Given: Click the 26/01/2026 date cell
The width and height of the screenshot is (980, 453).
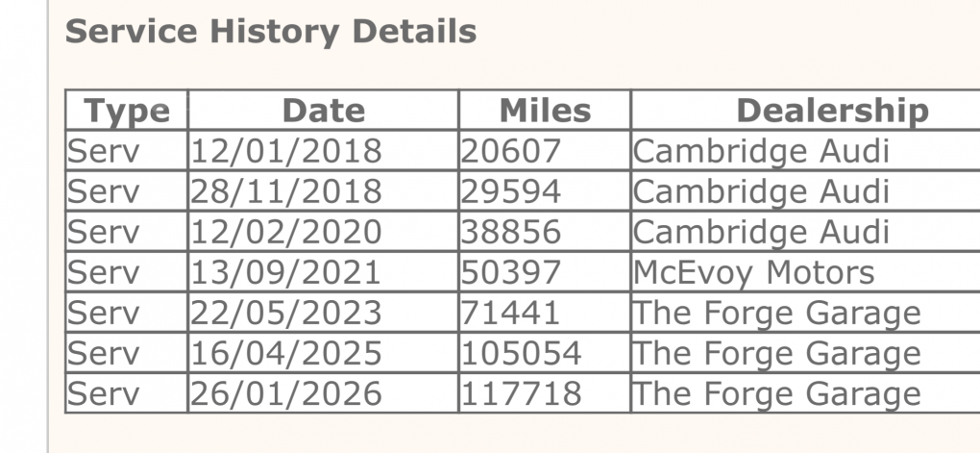Looking at the screenshot, I should 286,393.
